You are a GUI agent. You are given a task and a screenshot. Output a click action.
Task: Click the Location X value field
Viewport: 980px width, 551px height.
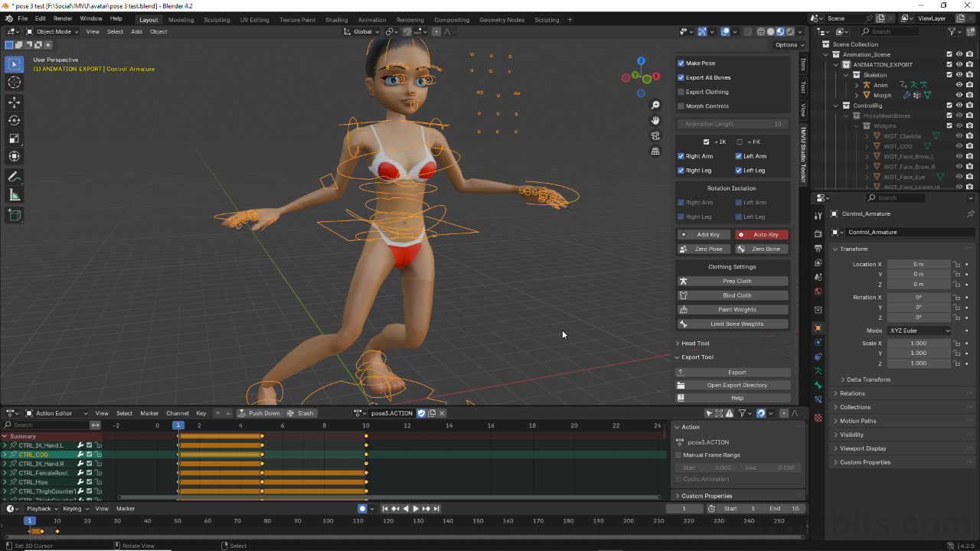coord(919,264)
